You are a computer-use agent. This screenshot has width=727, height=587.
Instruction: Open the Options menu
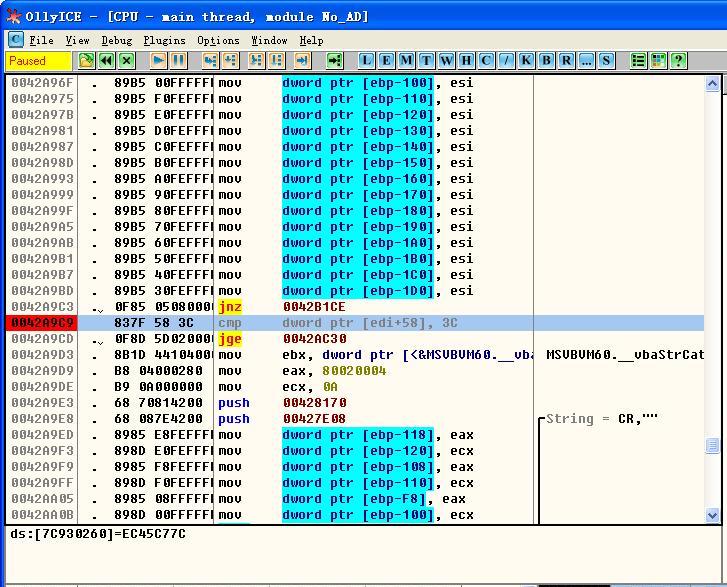(x=218, y=41)
